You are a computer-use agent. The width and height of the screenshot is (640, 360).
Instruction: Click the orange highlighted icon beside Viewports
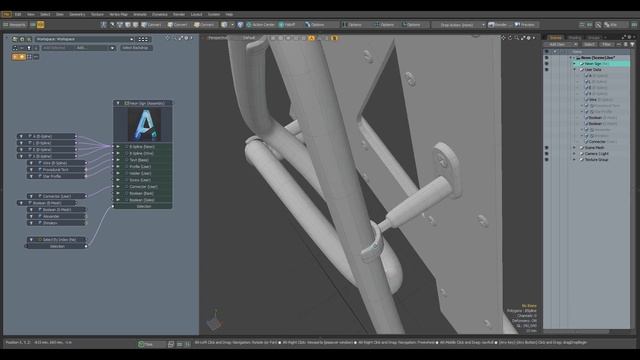[x=40, y=24]
